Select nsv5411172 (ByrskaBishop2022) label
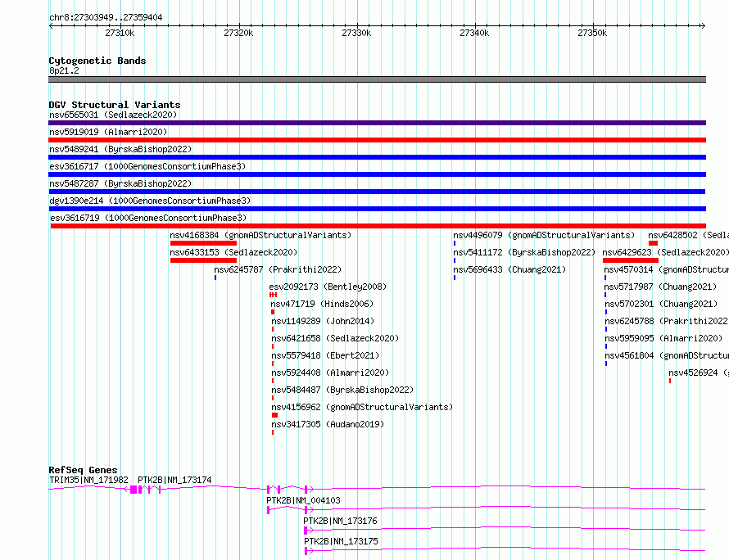Screen dimensions: 729x560 pos(524,252)
